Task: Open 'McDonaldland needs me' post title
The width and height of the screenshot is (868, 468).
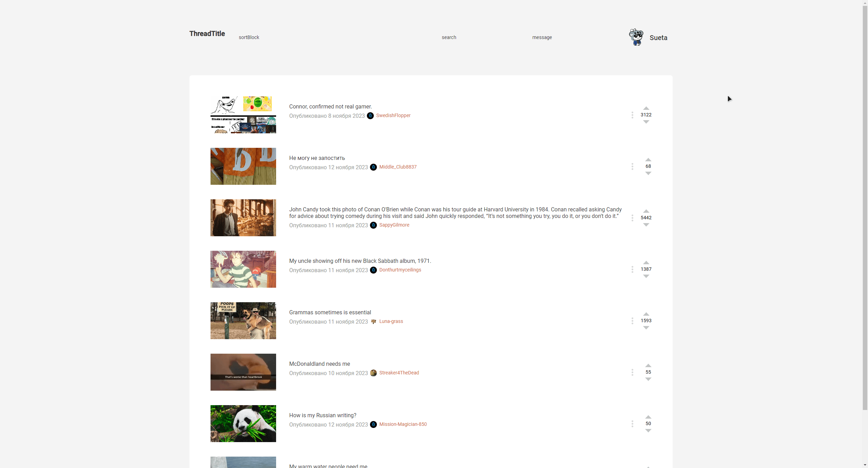Action: (319, 364)
